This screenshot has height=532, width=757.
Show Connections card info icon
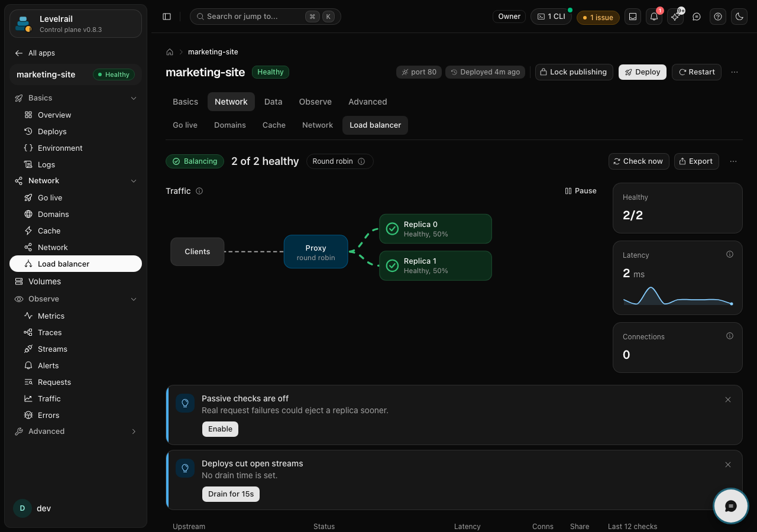[x=730, y=336]
